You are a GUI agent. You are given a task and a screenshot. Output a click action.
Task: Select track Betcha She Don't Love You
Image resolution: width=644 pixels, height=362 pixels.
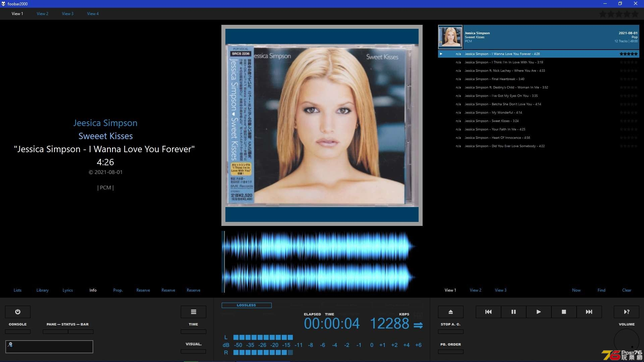[539, 104]
